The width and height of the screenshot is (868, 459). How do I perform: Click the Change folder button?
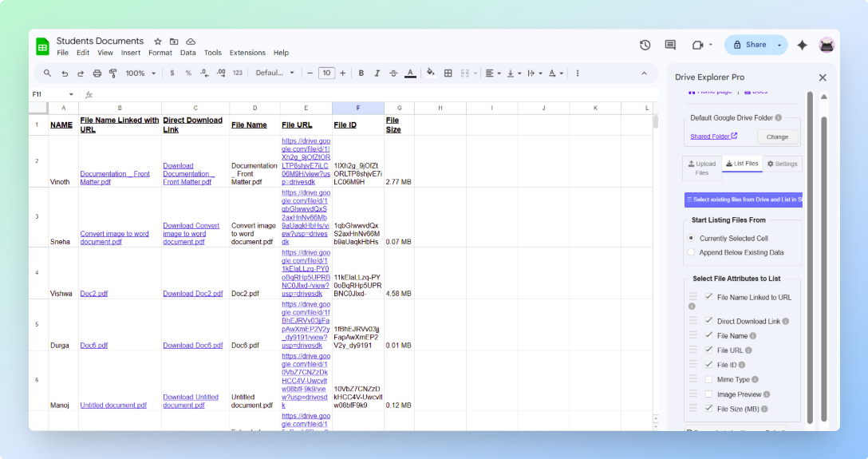777,137
